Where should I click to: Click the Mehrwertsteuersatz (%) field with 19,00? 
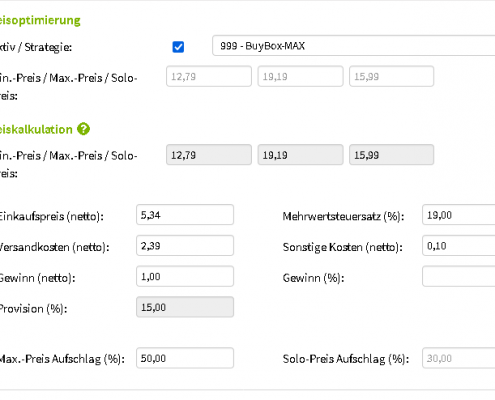pos(459,215)
